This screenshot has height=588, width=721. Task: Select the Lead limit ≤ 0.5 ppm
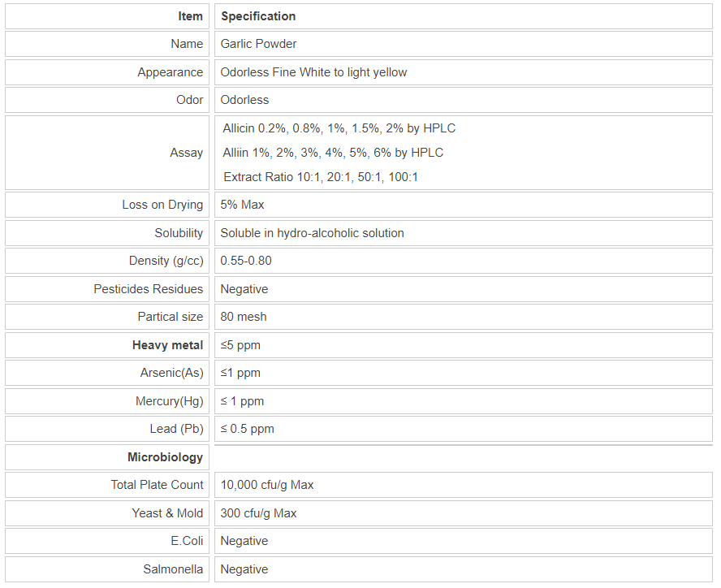(x=247, y=429)
